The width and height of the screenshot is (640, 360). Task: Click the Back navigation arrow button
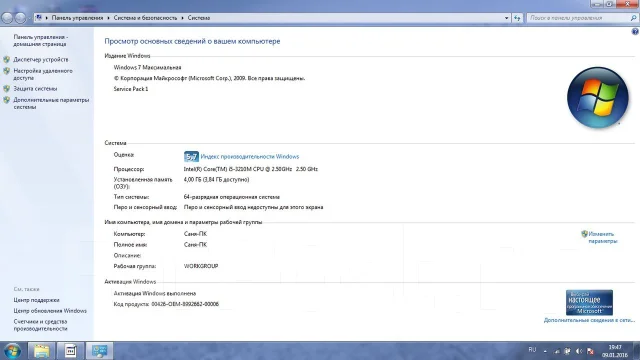point(7,18)
